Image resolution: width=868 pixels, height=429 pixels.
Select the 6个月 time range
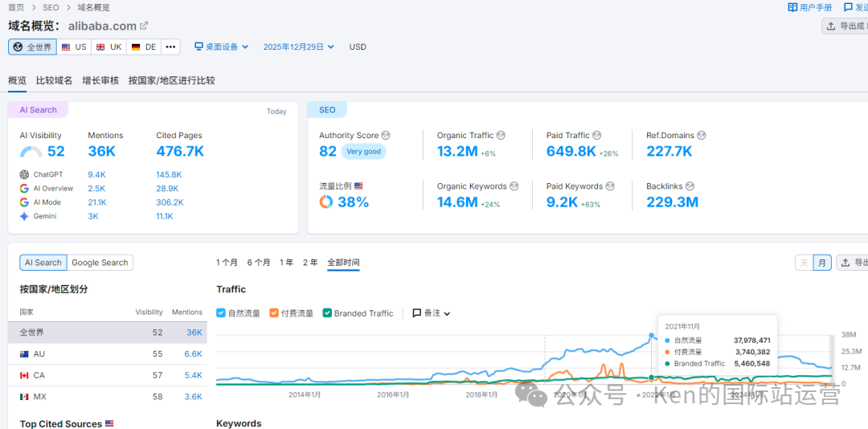point(259,263)
